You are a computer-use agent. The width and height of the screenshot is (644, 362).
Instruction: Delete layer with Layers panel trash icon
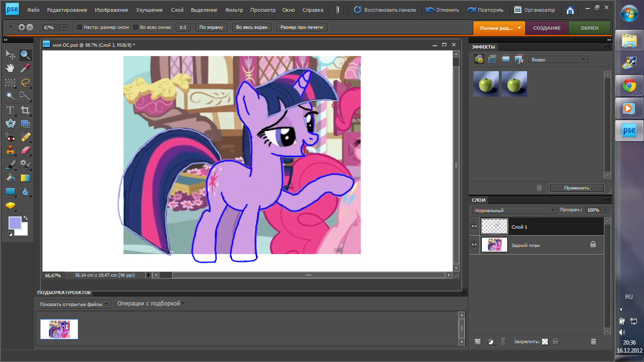click(594, 341)
